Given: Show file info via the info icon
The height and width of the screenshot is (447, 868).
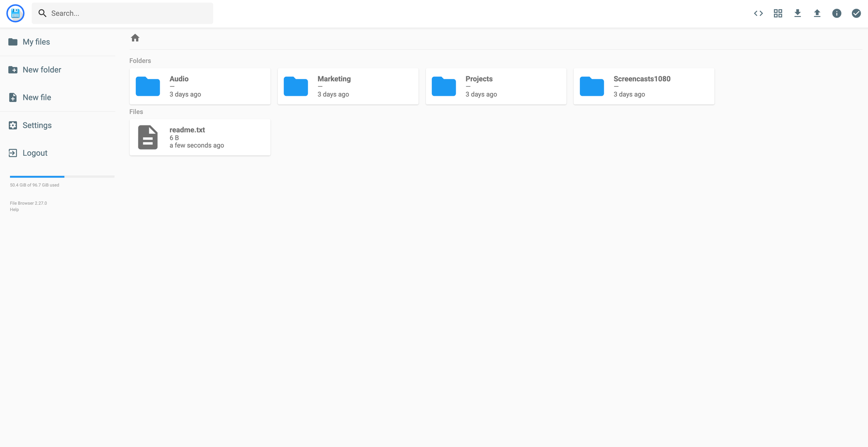Looking at the screenshot, I should click(x=836, y=13).
